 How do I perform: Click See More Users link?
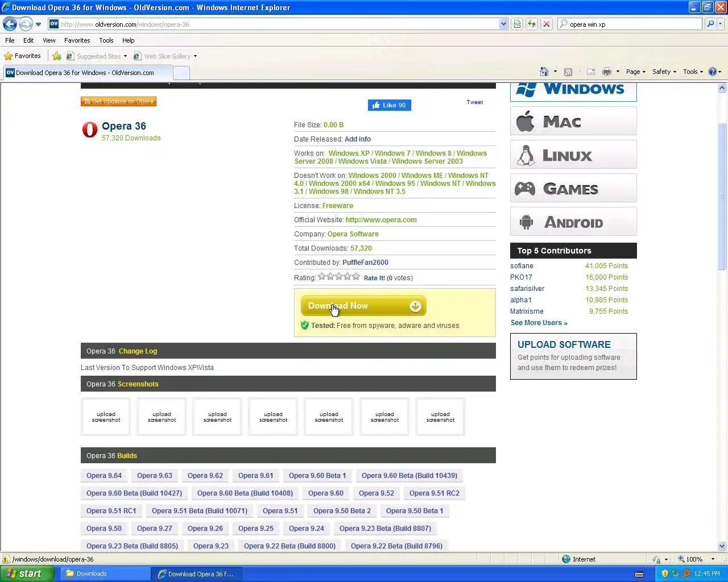coord(539,323)
